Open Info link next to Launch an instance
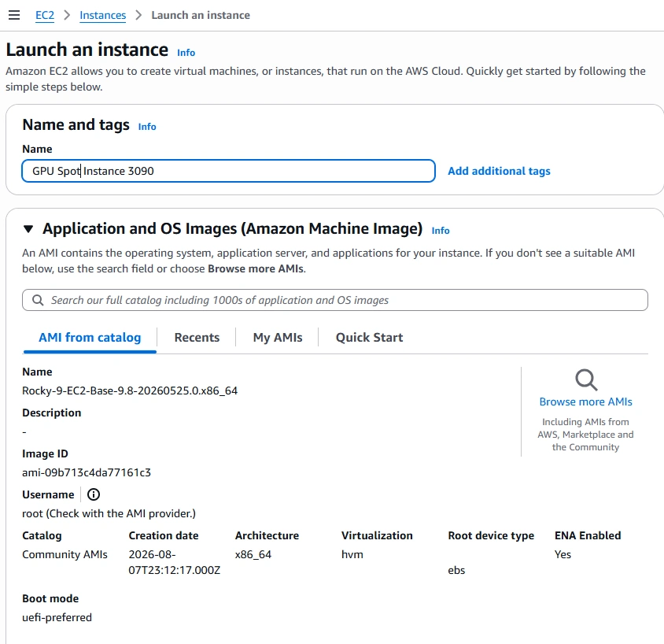664x644 pixels. point(186,53)
